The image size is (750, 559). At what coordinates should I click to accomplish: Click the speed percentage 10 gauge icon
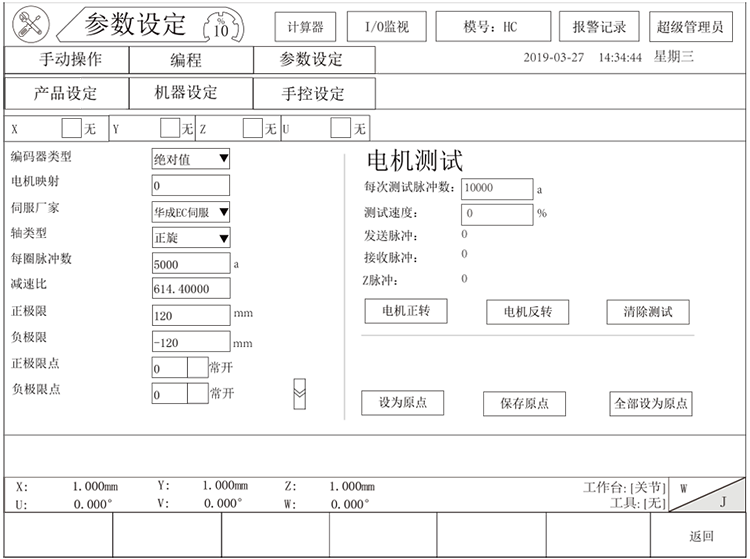[221, 25]
